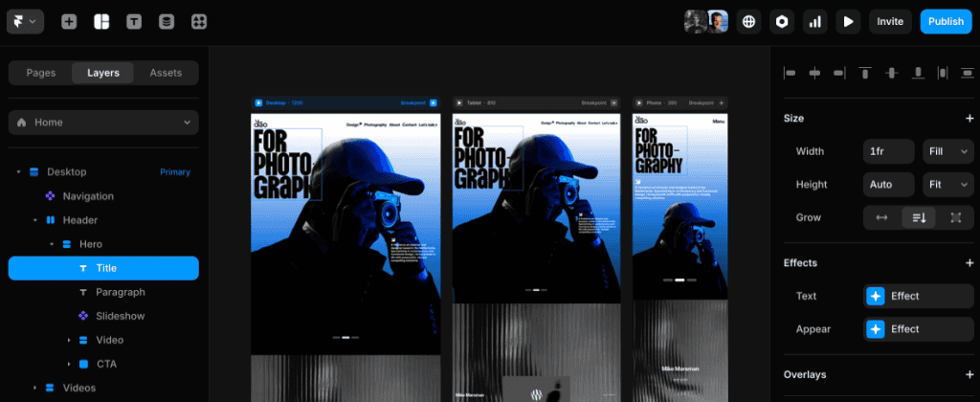The height and width of the screenshot is (402, 980).
Task: Expand the Video layer arrow
Action: coord(69,340)
